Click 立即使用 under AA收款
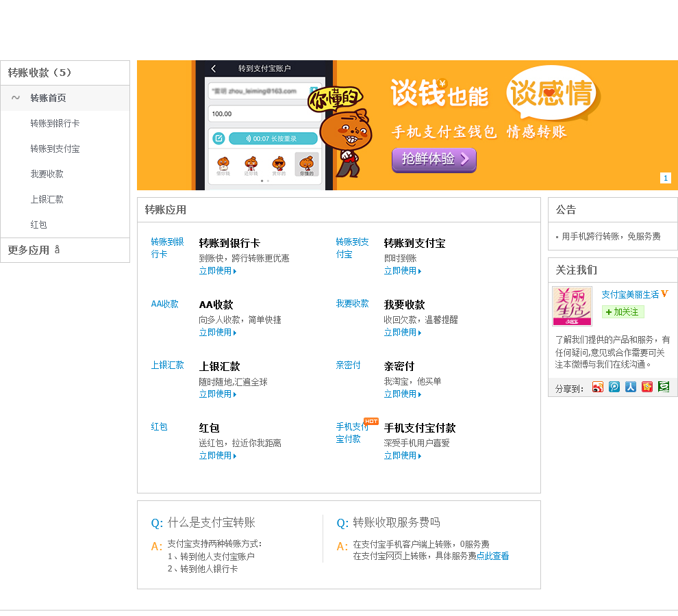Viewport: 678px width, 616px height. point(218,333)
